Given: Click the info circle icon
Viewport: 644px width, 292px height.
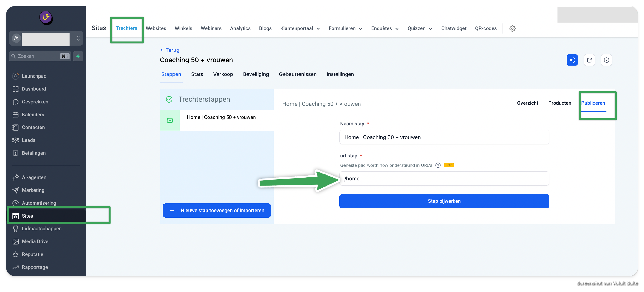Looking at the screenshot, I should coord(606,60).
